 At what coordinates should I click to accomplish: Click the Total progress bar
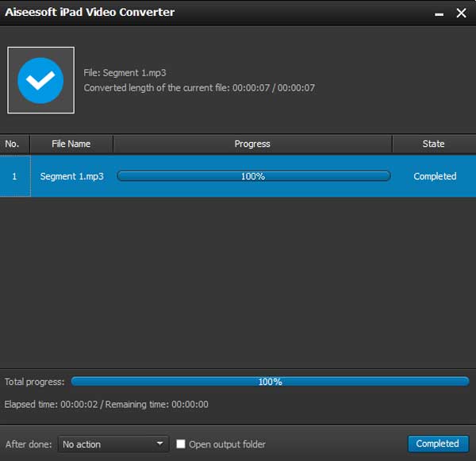click(270, 382)
